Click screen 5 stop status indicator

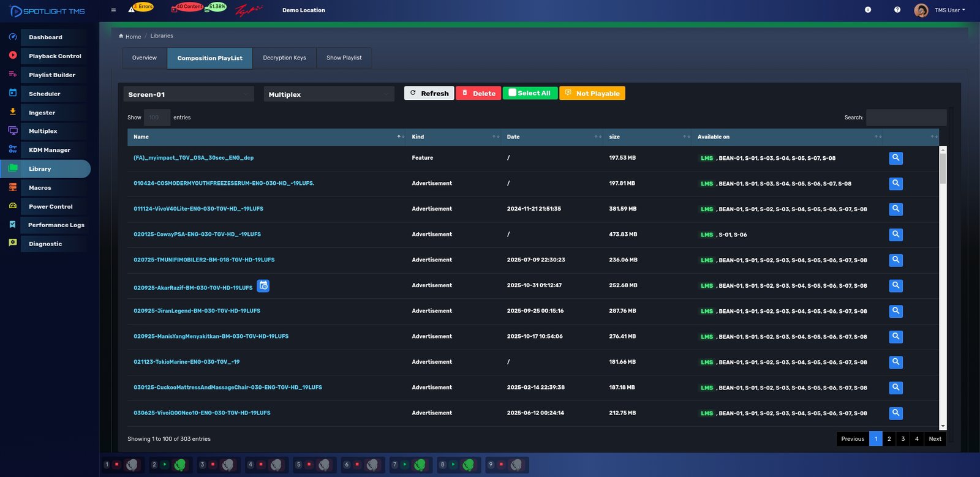tap(309, 465)
